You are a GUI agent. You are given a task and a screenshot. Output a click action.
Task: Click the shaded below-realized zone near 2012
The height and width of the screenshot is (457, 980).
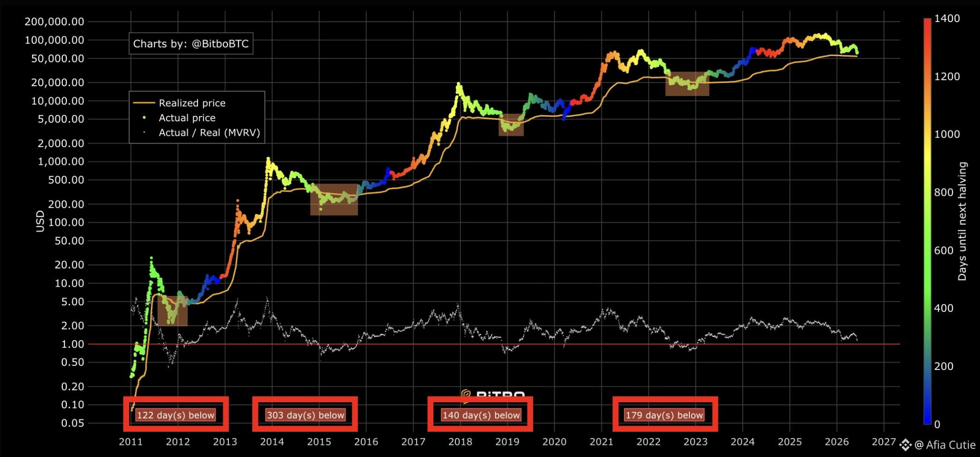(172, 310)
